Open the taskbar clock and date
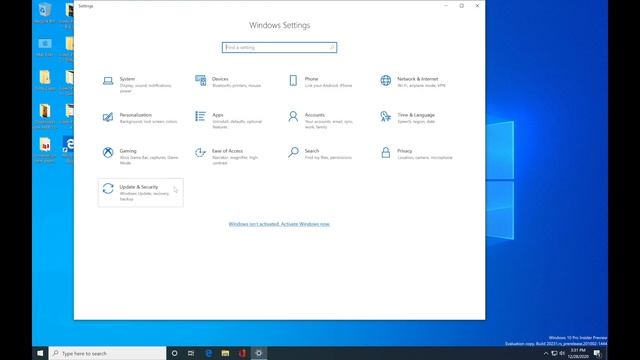The height and width of the screenshot is (360, 640). click(578, 353)
